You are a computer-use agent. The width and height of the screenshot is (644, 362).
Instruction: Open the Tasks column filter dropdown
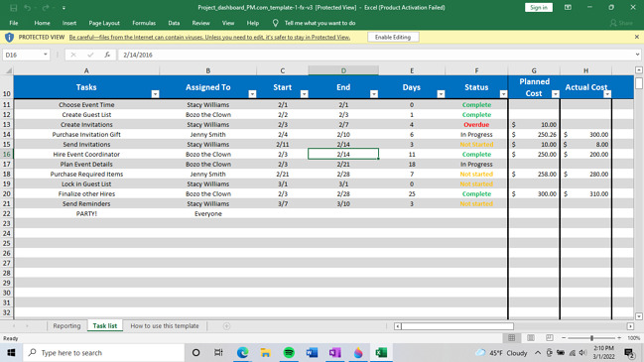pyautogui.click(x=155, y=94)
